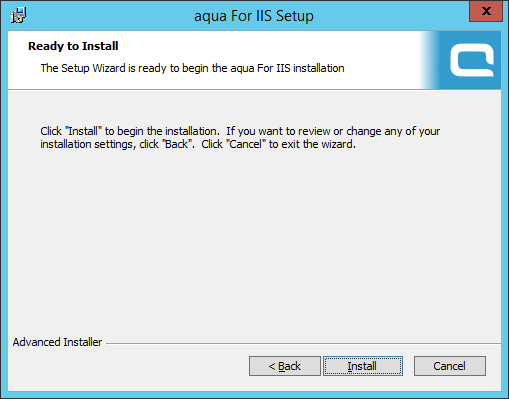509x399 pixels.
Task: Cancel the setup wizard
Action: point(450,366)
